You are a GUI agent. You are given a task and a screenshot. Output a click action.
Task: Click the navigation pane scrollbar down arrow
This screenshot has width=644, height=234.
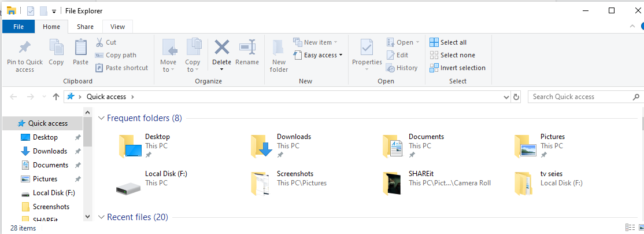pyautogui.click(x=87, y=216)
